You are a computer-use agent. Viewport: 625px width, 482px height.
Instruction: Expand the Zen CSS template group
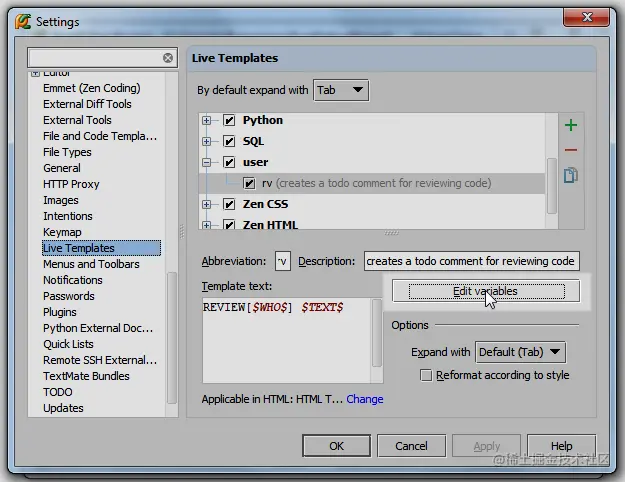pos(206,205)
